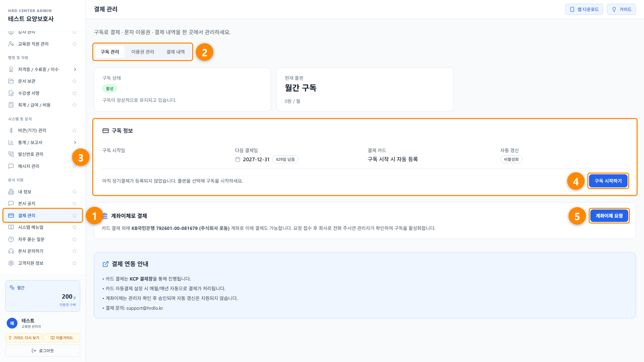Expand the 통계 / 보고서 submenu chevron
Viewport: 644px width, 362px height.
pos(75,142)
